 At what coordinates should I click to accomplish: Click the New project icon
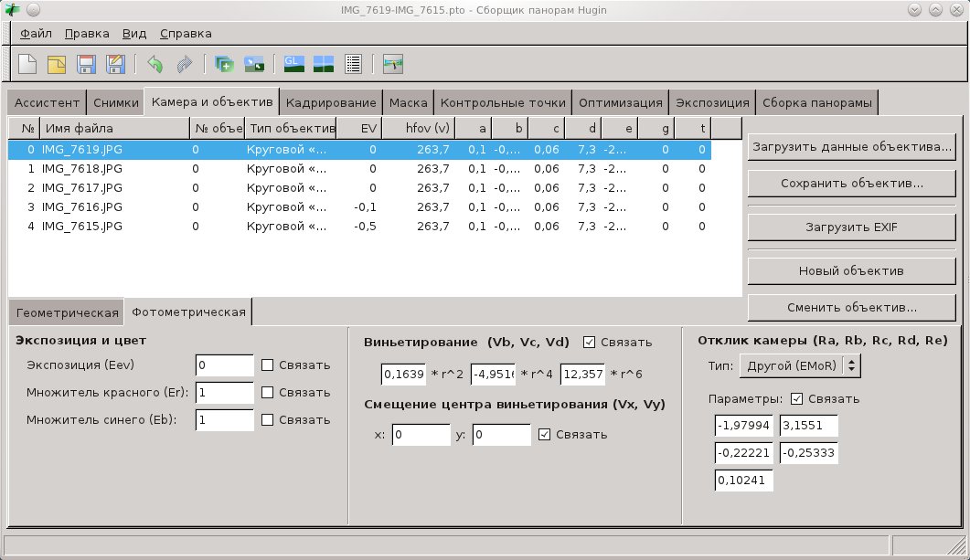pyautogui.click(x=28, y=64)
